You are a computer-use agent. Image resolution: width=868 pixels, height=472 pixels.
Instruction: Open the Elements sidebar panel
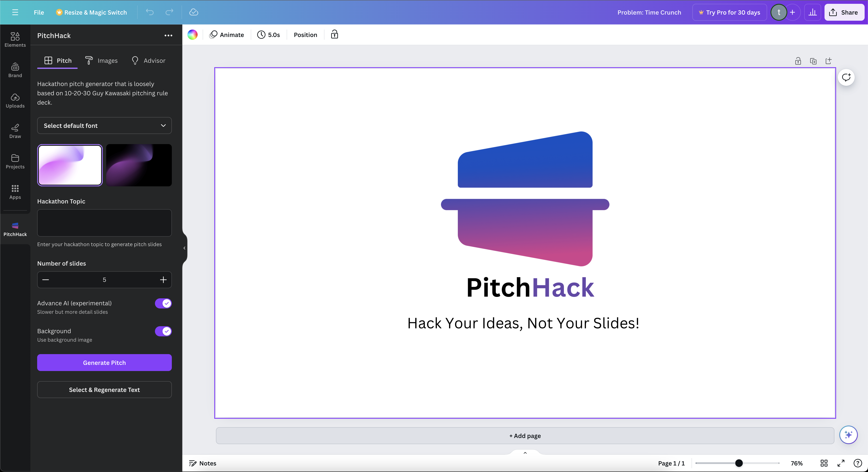coord(15,39)
